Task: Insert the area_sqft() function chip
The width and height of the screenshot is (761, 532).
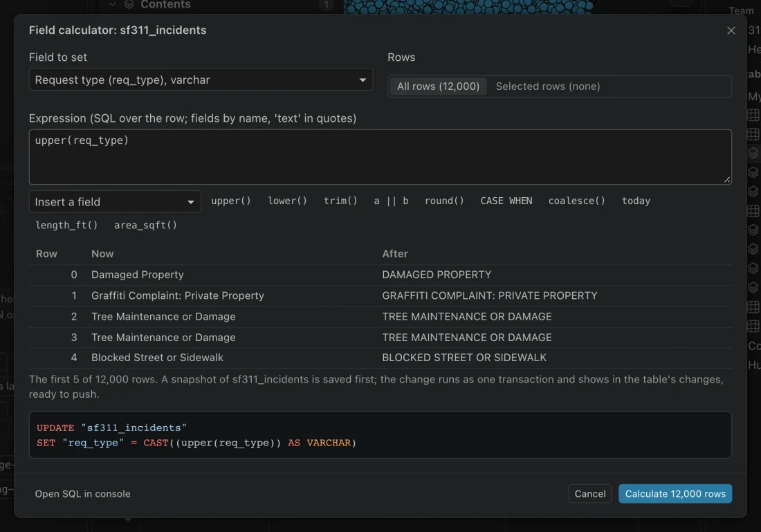Action: point(145,226)
